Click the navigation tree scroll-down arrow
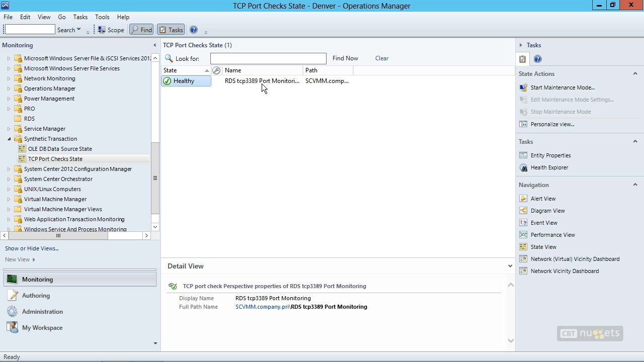Viewport: 644px width, 362px height. (155, 227)
